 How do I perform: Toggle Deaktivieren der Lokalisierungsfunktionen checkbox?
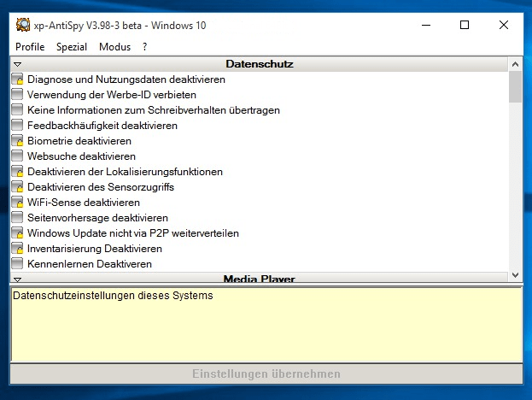tap(17, 171)
